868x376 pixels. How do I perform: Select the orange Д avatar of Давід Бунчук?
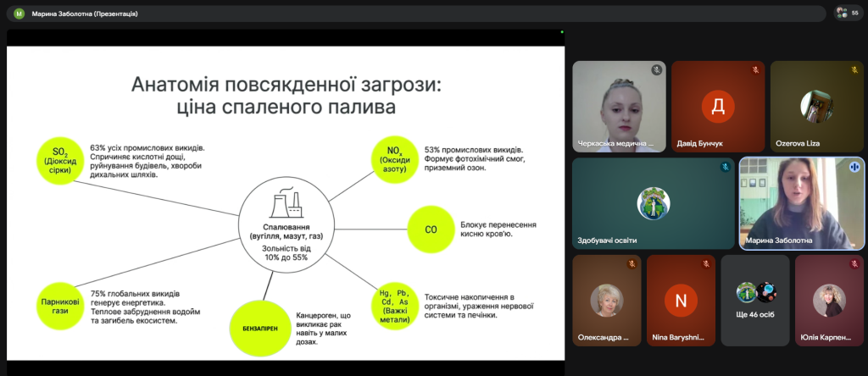[718, 105]
